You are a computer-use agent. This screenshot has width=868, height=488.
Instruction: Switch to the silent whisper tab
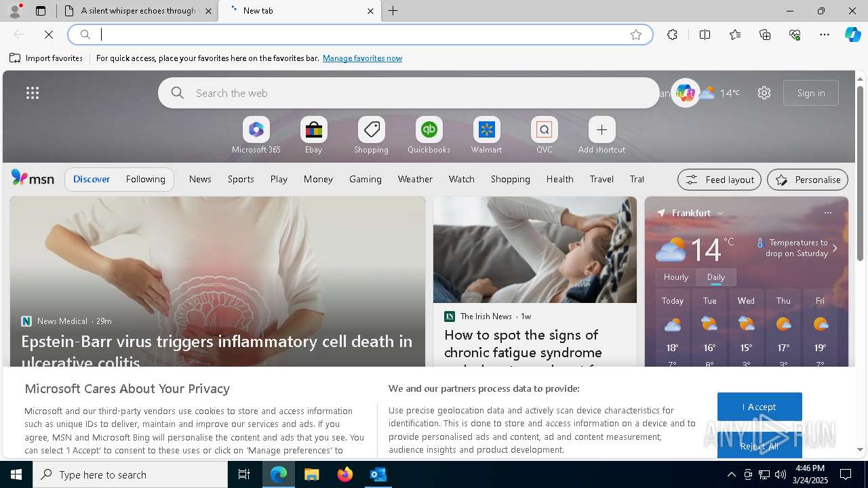tap(138, 11)
